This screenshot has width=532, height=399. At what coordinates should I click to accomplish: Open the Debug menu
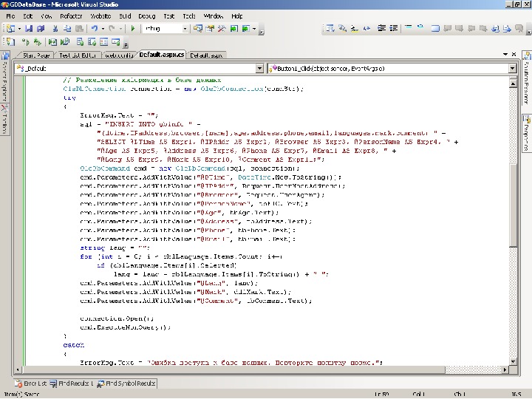(146, 16)
